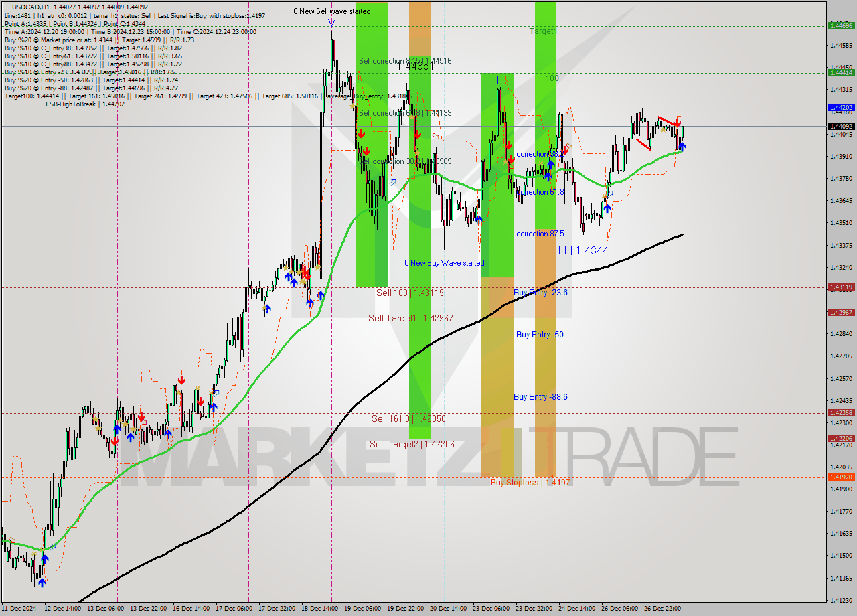
Task: Click the 1.42840 price axis tick
Action: point(841,333)
